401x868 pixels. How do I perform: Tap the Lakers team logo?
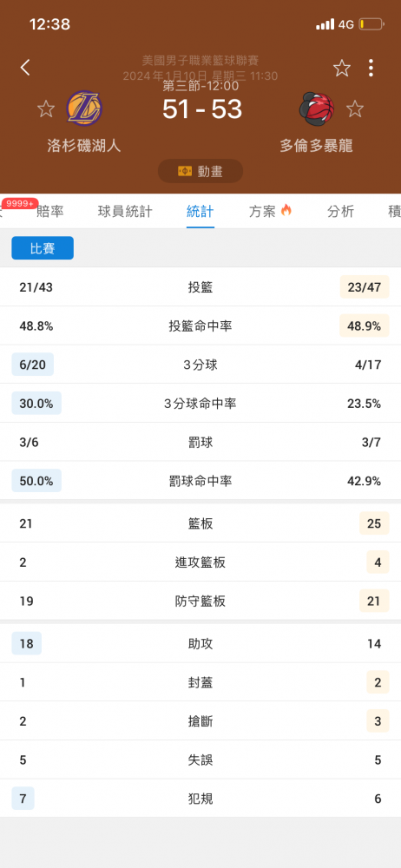84,108
